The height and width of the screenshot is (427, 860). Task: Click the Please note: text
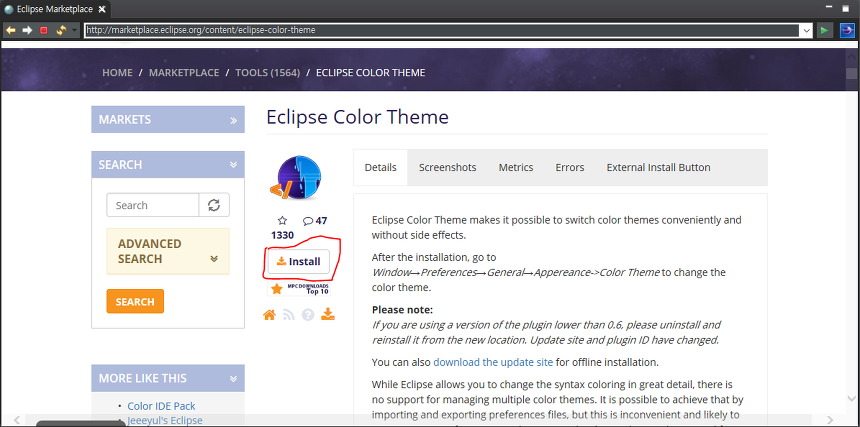coord(402,310)
